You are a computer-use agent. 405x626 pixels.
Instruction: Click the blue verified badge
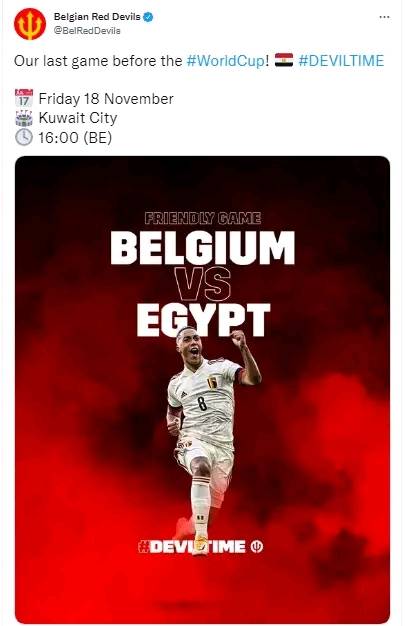[x=149, y=17]
